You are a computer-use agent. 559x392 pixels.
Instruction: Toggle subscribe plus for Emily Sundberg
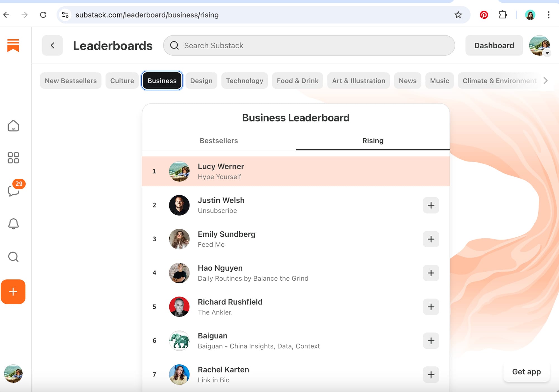(431, 239)
